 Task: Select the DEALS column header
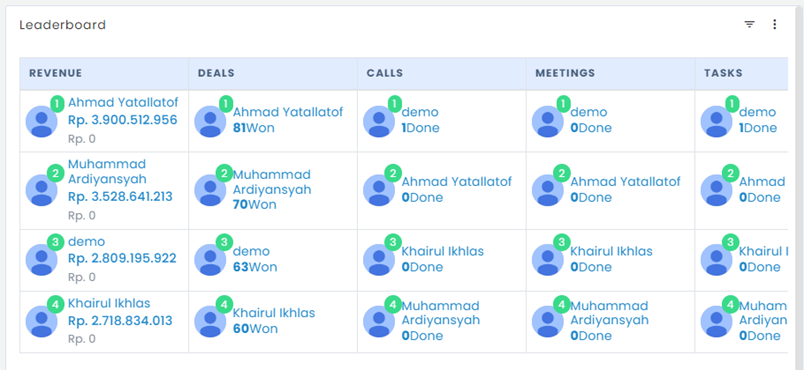pyautogui.click(x=273, y=73)
